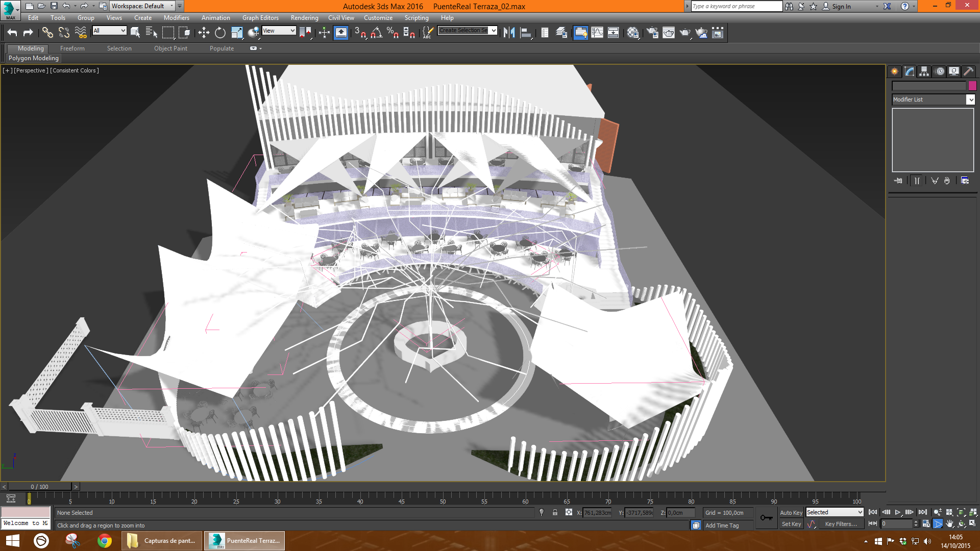This screenshot has height=551, width=980.
Task: Click the Set Key button
Action: (x=791, y=524)
